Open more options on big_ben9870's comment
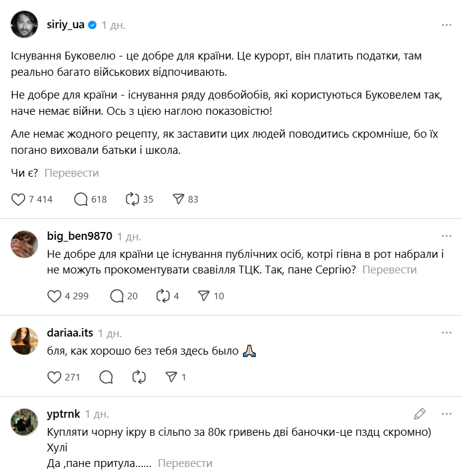The height and width of the screenshot is (476, 462). (x=446, y=236)
